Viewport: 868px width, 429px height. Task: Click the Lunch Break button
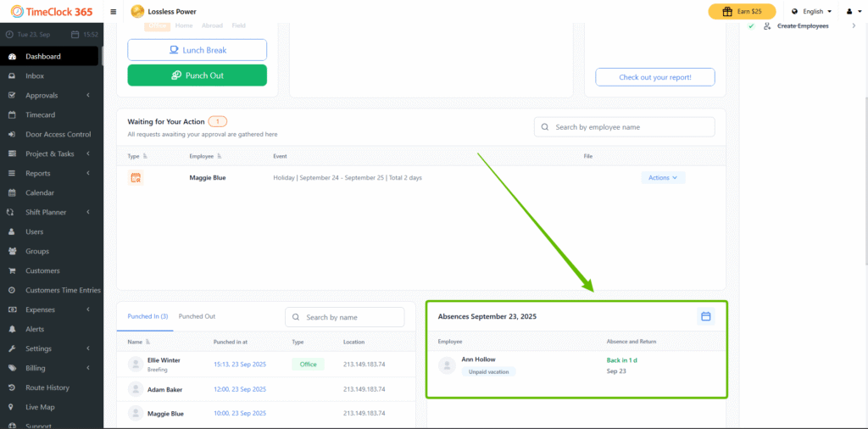coord(197,50)
